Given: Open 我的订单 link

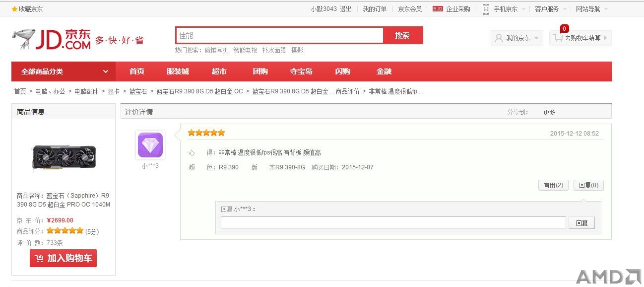Looking at the screenshot, I should (x=375, y=9).
